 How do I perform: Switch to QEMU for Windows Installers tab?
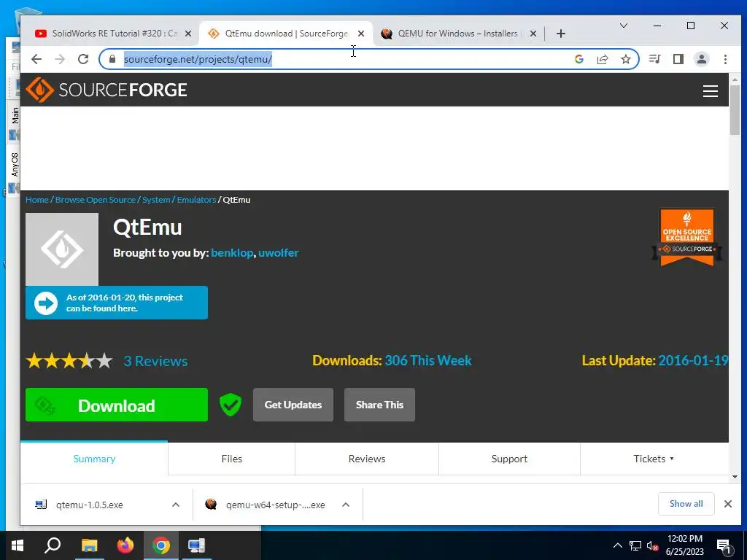(458, 34)
